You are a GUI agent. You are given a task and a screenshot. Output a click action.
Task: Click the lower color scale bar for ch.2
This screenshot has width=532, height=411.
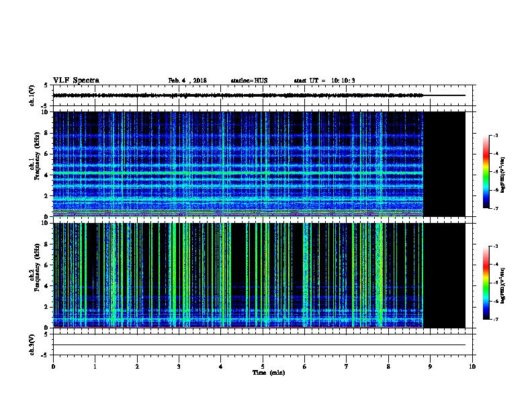tap(486, 283)
